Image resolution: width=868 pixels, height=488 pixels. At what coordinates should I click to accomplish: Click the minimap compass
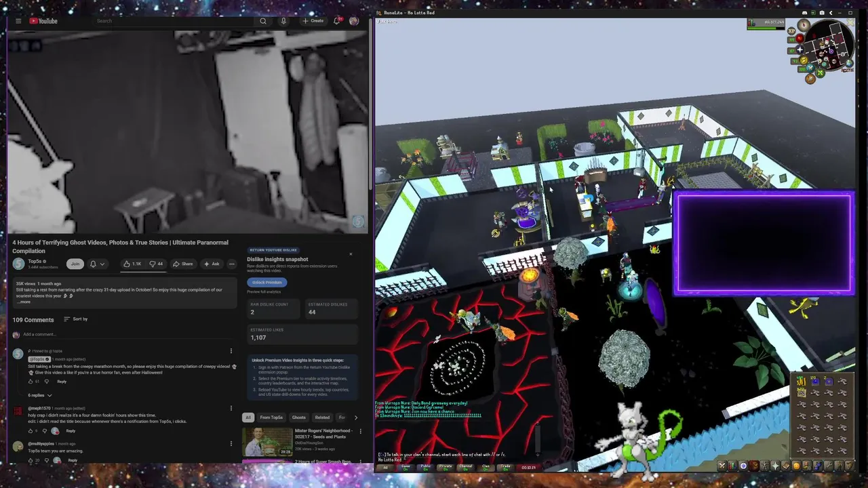[804, 25]
